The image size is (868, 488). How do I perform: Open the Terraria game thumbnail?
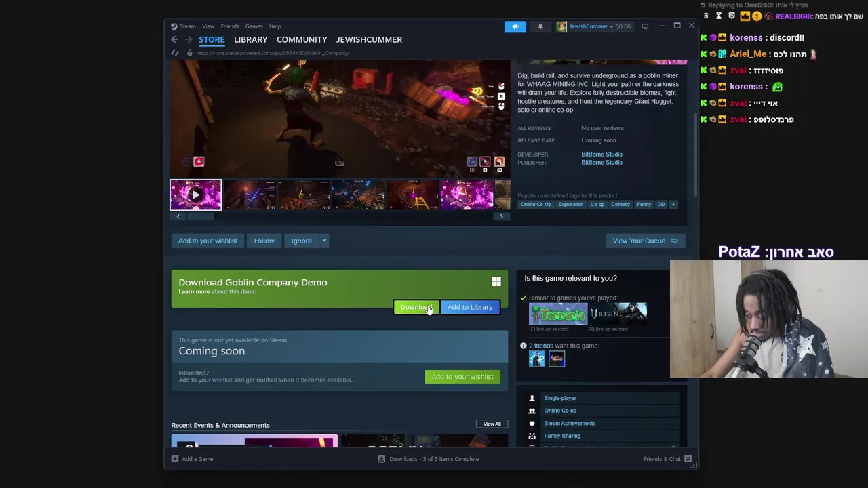click(x=558, y=314)
